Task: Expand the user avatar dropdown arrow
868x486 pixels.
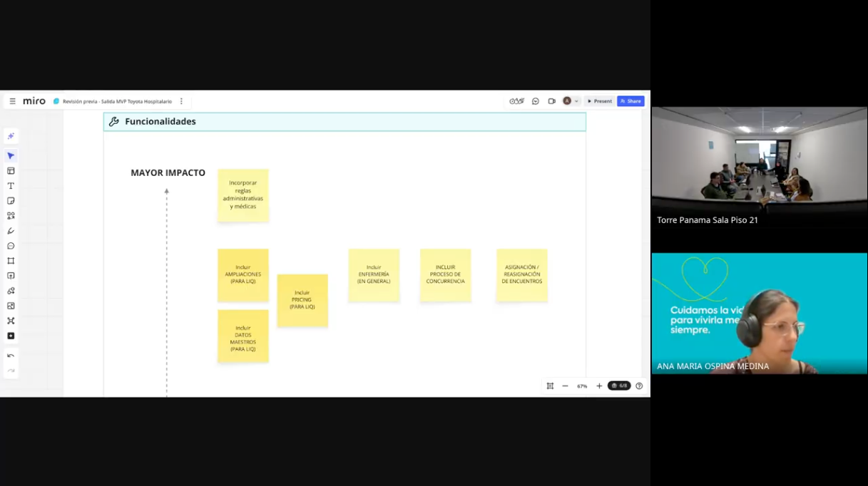Action: [x=576, y=101]
